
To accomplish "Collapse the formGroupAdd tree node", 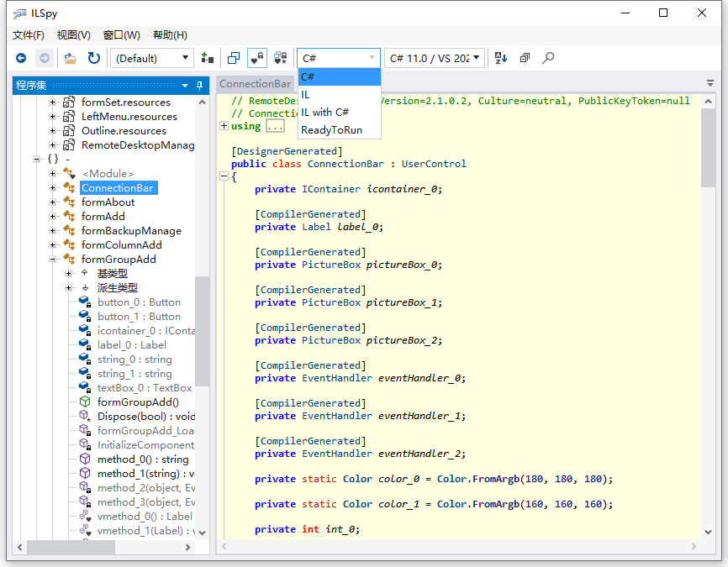I will click(x=52, y=259).
